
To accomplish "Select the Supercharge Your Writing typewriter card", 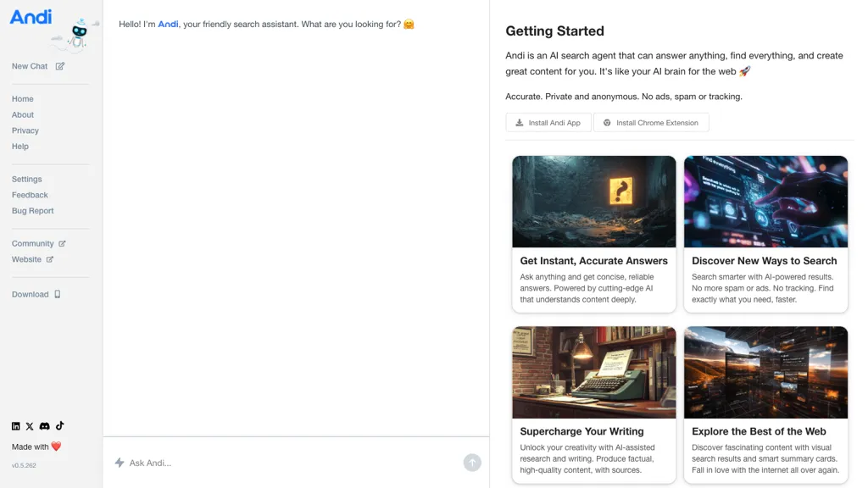I will [593, 404].
